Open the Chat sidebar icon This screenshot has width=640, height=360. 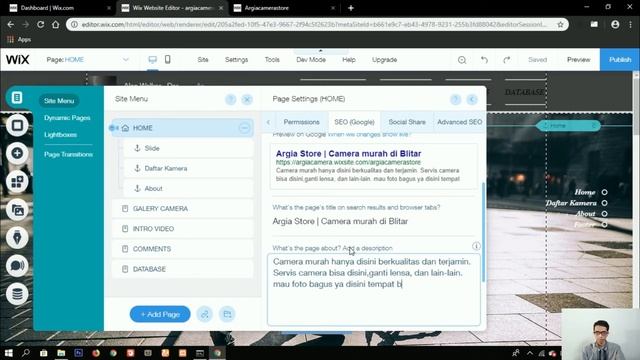point(17,266)
